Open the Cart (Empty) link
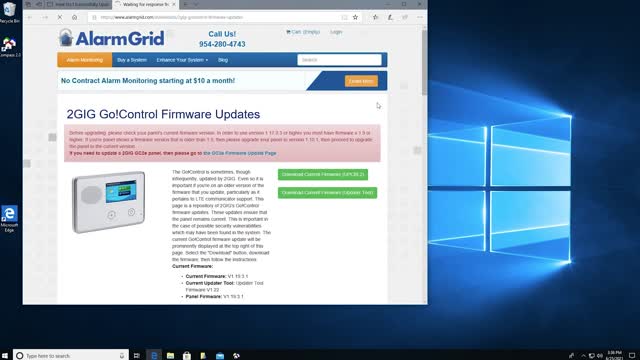640x360 pixels. click(303, 32)
